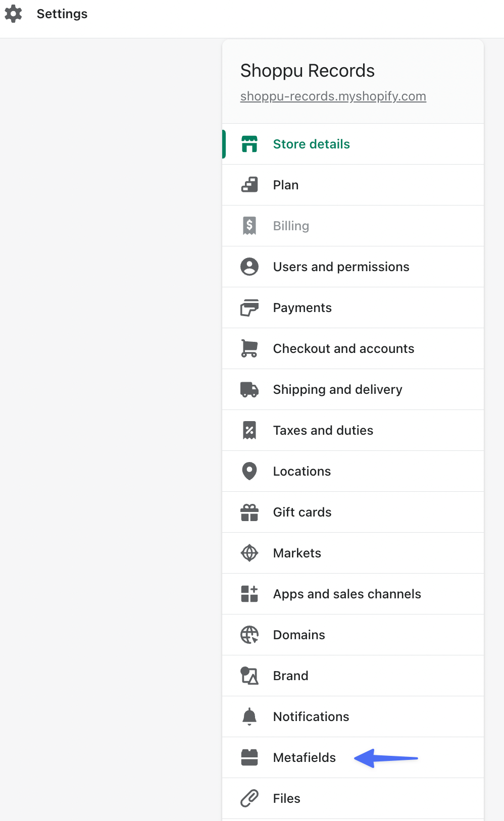Click the Domains globe icon

coord(249,635)
